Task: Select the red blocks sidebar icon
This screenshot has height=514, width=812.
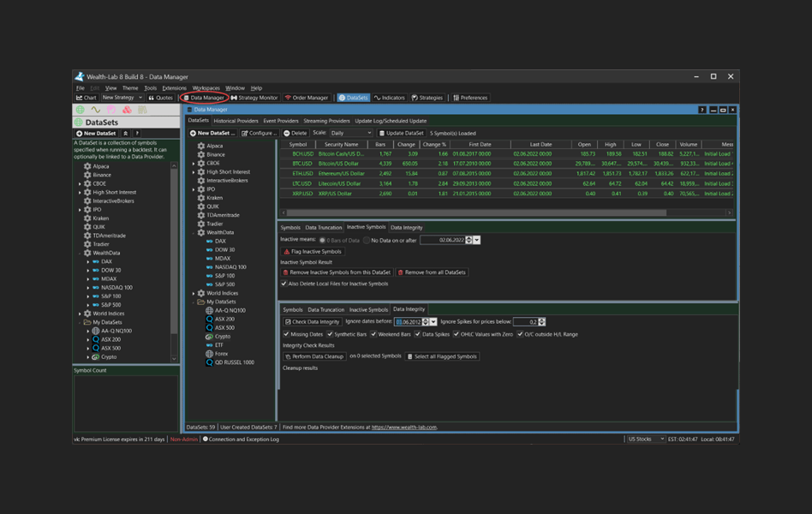Action: tap(127, 110)
